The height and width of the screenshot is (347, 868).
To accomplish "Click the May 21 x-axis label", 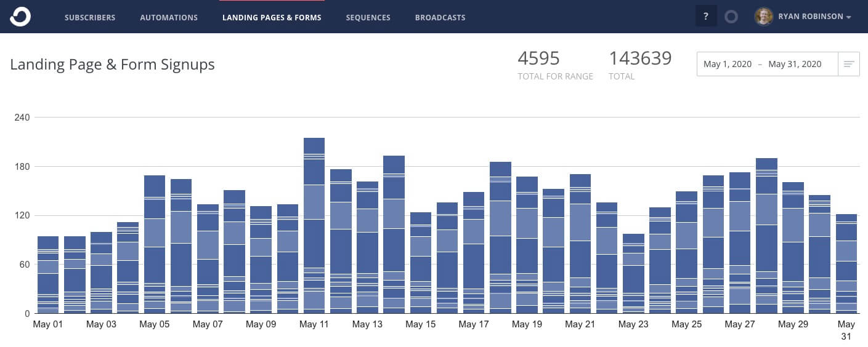I will coord(580,324).
